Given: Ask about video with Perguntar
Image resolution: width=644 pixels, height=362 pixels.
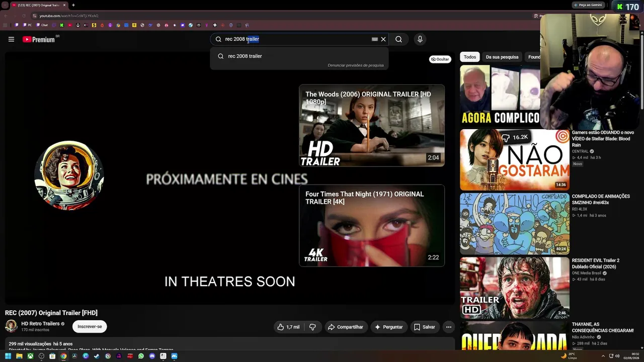Looking at the screenshot, I should tap(389, 327).
